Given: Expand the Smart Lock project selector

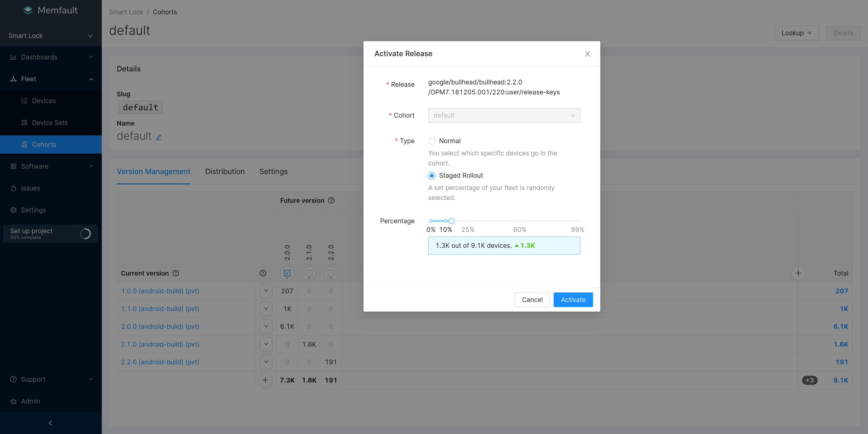Looking at the screenshot, I should click(x=51, y=36).
